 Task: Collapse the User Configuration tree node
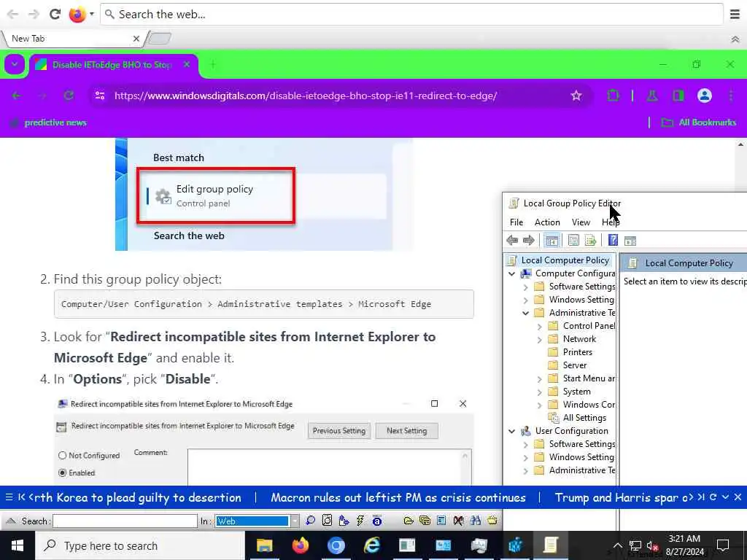pos(511,431)
